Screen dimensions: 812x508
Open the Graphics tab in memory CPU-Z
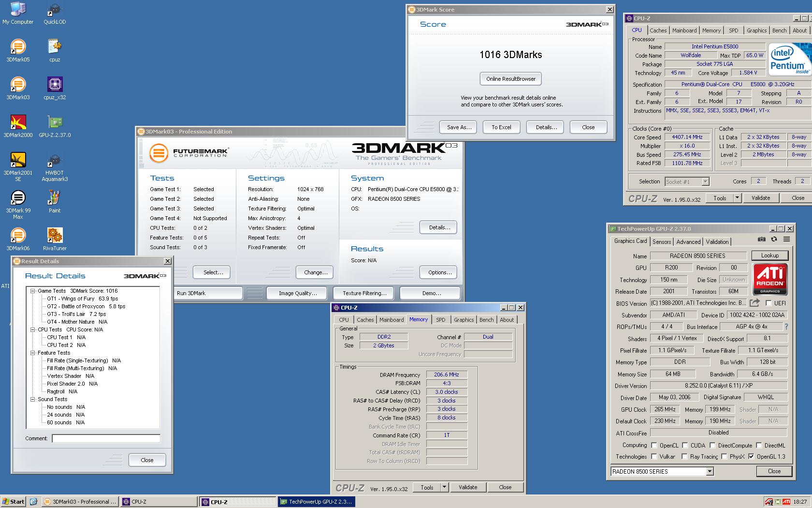click(x=464, y=320)
